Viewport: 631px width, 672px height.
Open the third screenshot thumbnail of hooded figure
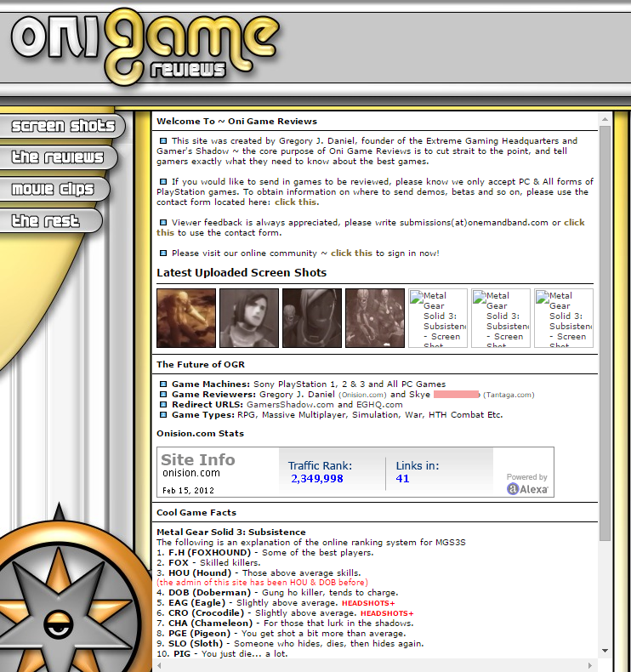312,318
